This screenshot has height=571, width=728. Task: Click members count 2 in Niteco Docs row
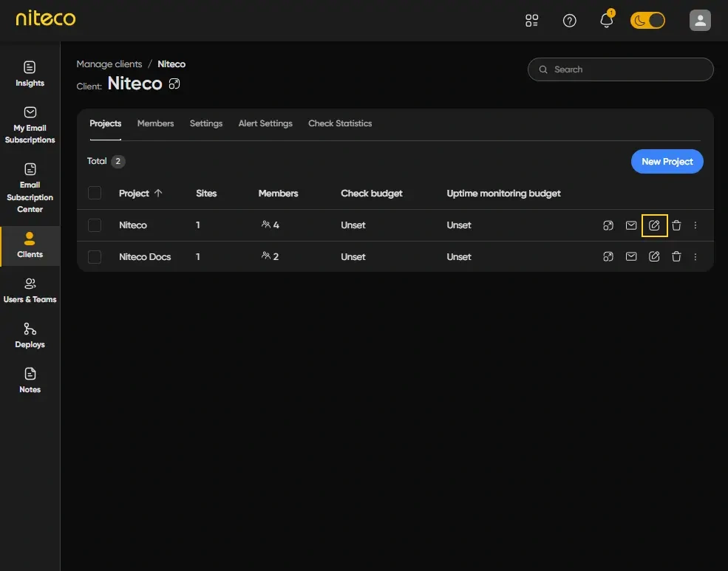[x=271, y=256]
